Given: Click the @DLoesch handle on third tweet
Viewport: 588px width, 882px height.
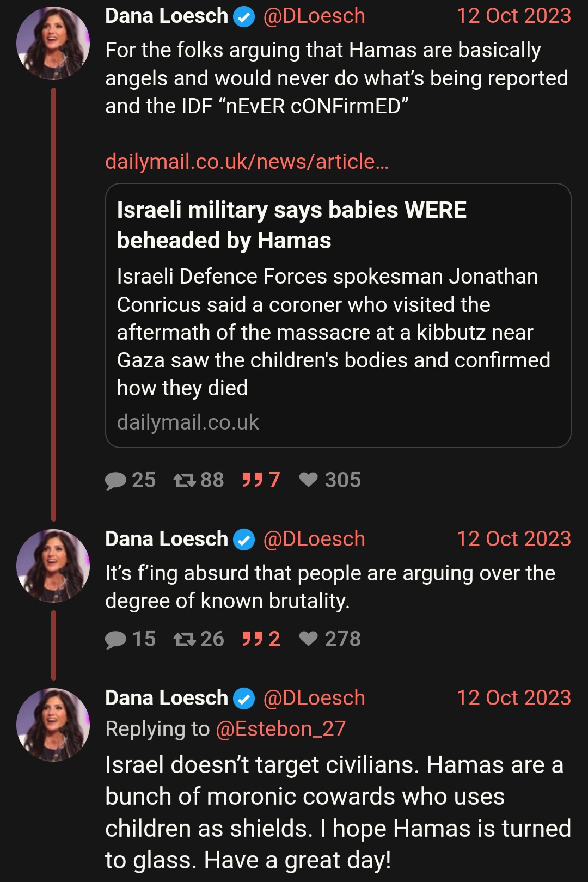Looking at the screenshot, I should [314, 698].
